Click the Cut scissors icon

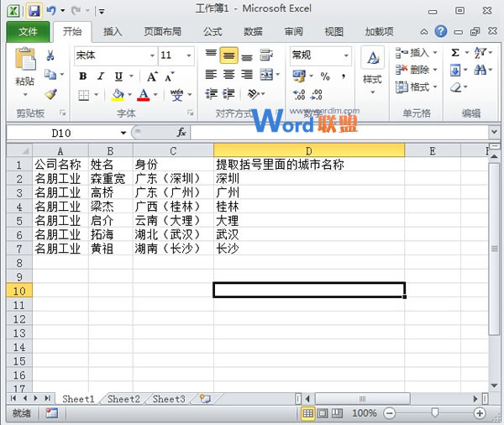tap(50, 55)
